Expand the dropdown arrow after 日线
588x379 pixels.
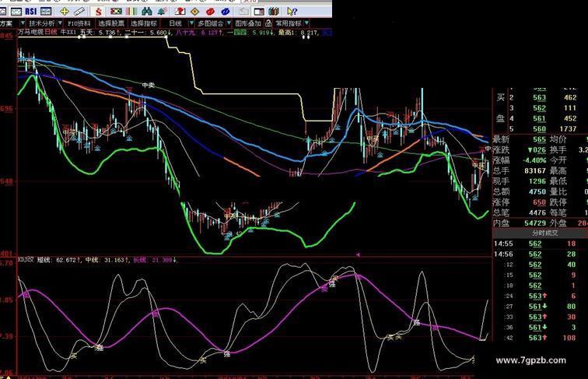point(191,23)
